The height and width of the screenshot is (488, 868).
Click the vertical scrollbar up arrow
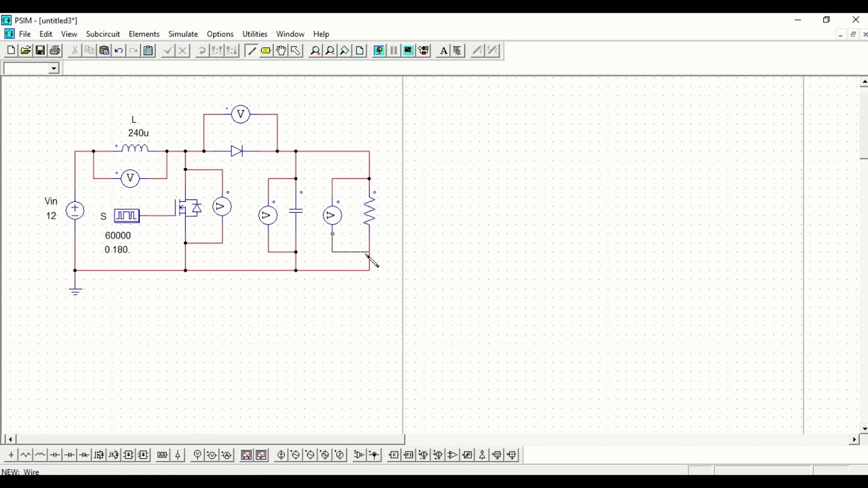[863, 82]
